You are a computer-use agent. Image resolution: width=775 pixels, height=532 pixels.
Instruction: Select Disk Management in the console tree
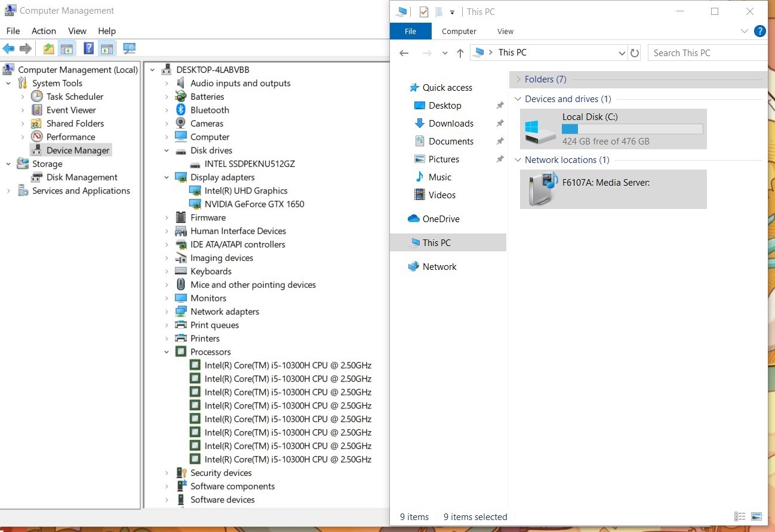pos(82,177)
